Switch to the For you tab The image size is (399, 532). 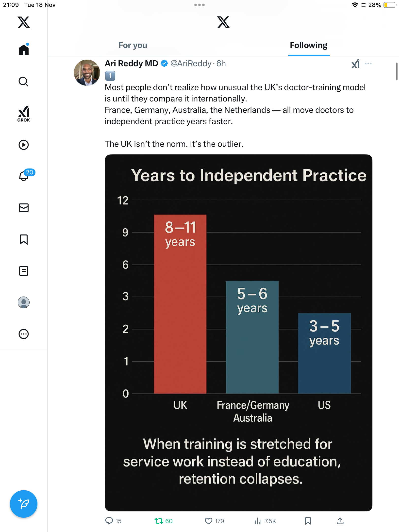pyautogui.click(x=133, y=45)
